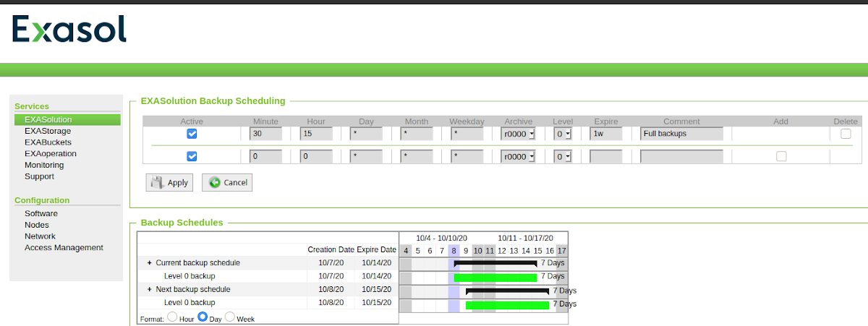Click Comment field containing Full backups

681,134
